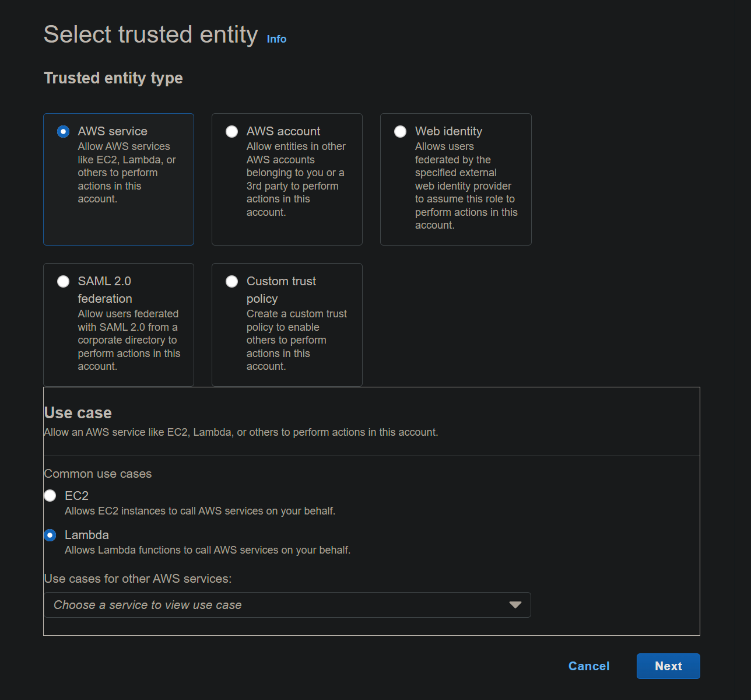Click the AWS service card description text

[x=127, y=173]
